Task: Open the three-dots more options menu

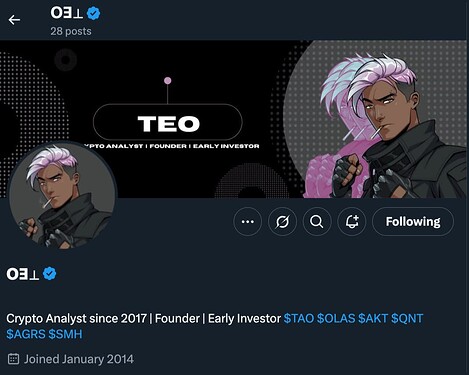Action: [248, 222]
